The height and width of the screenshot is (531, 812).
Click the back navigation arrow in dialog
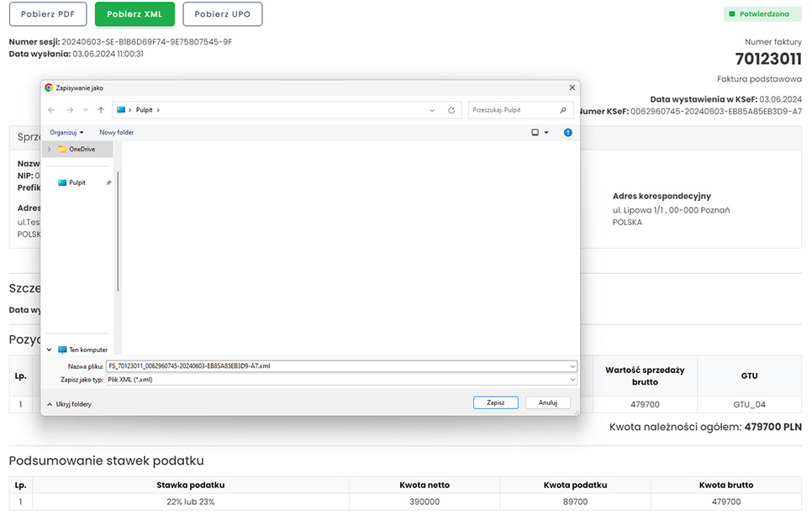[x=52, y=110]
